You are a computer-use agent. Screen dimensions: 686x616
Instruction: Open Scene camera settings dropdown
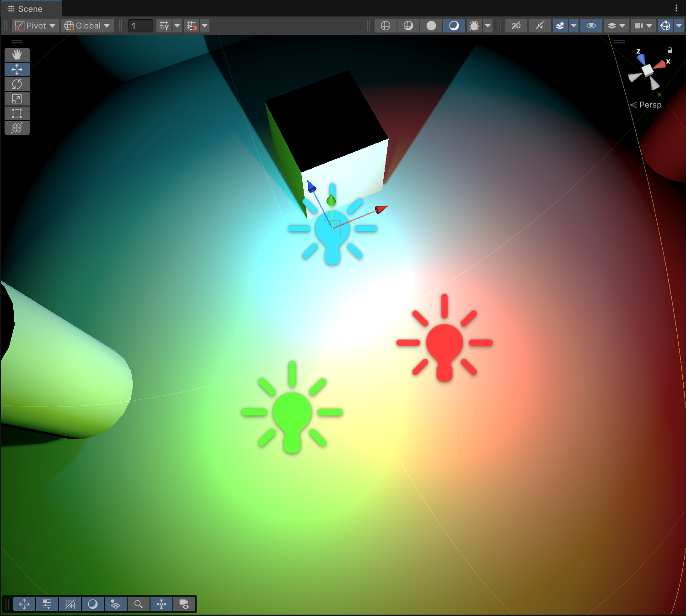[643, 26]
